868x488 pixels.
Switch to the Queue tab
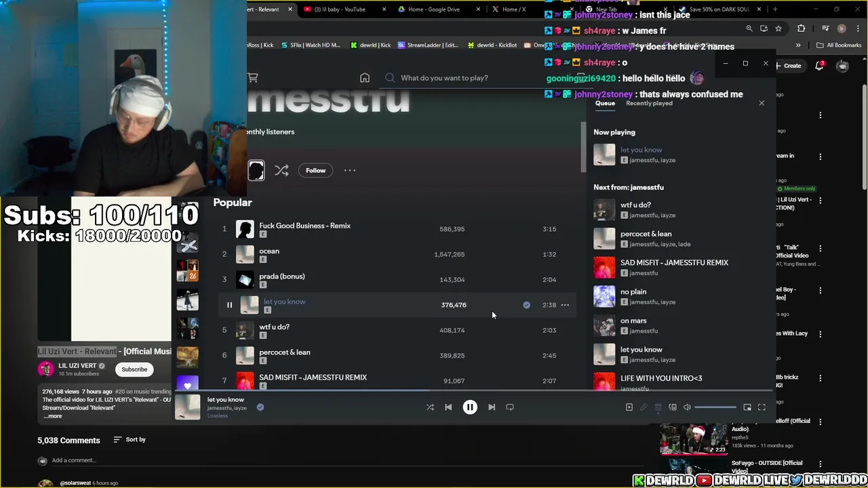(605, 103)
